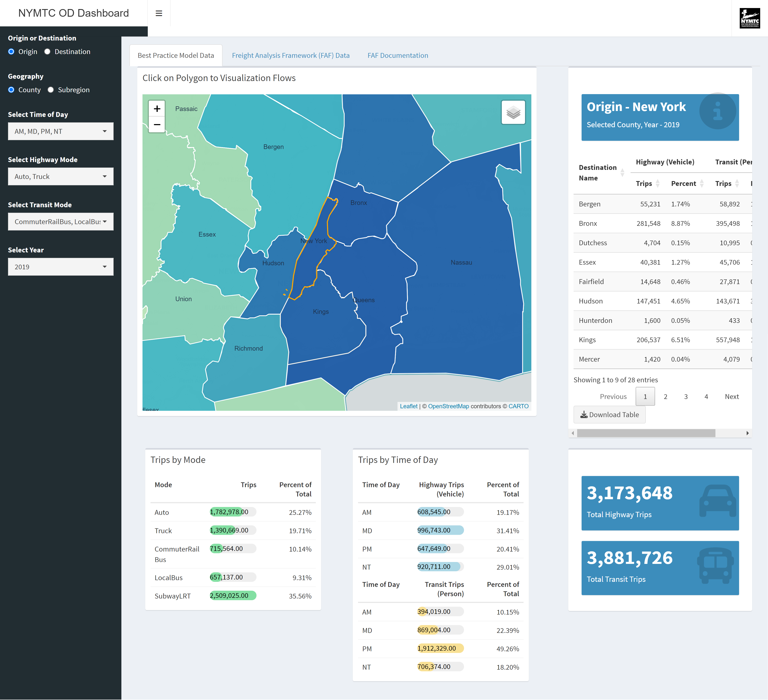Click the Download Table button

609,415
